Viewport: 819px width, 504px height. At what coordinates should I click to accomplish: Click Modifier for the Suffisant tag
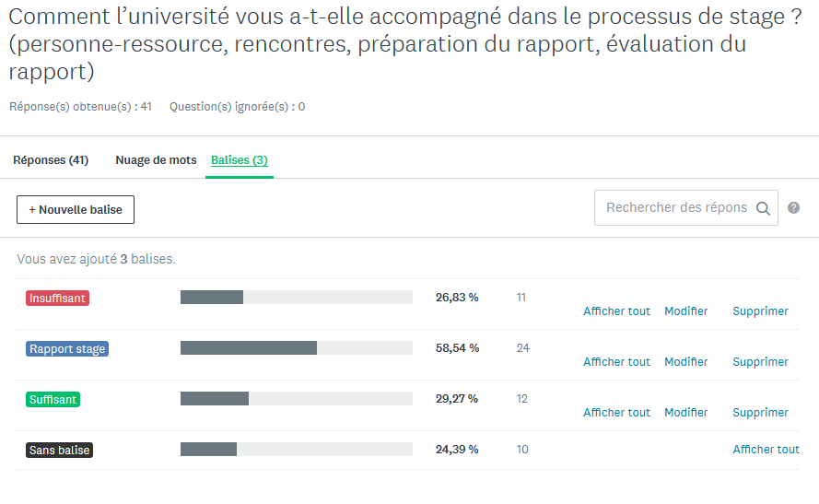tap(685, 413)
